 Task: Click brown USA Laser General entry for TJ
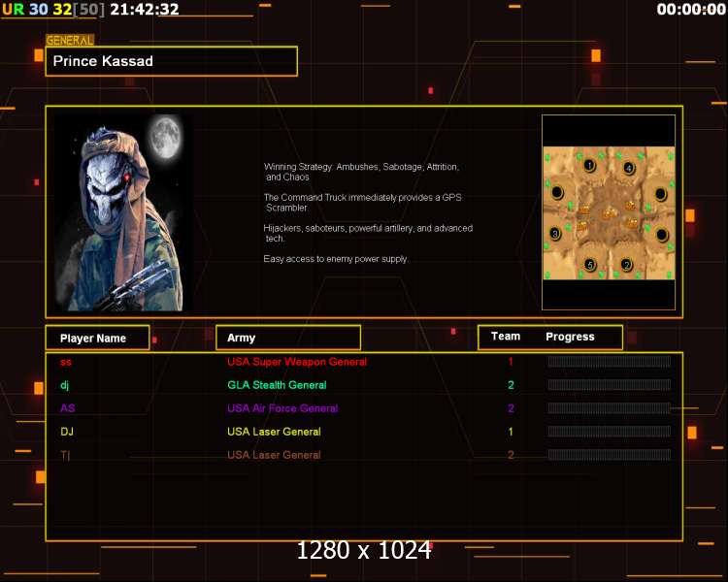(x=274, y=455)
